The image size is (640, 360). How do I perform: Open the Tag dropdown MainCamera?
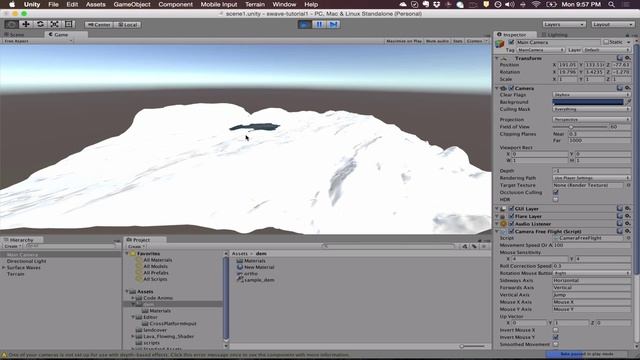[540, 50]
